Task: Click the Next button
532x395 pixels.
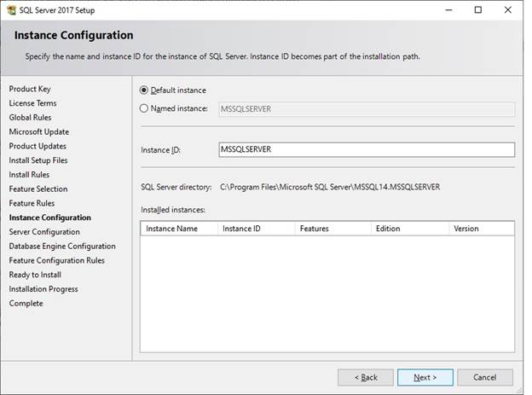Action: click(x=425, y=377)
